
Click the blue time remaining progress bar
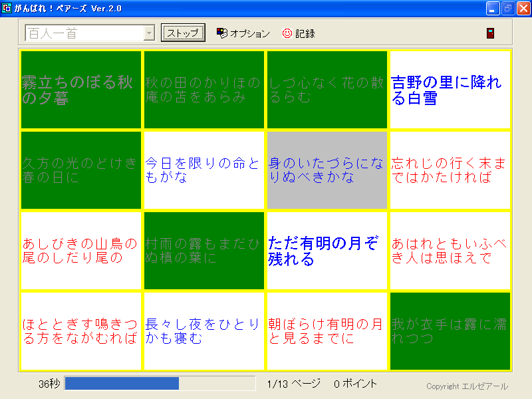tap(122, 384)
